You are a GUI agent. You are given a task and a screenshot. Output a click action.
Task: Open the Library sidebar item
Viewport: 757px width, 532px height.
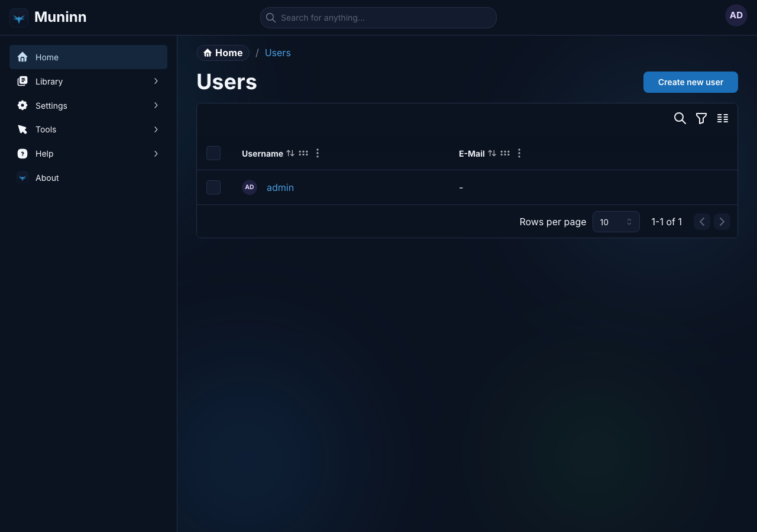tap(88, 81)
